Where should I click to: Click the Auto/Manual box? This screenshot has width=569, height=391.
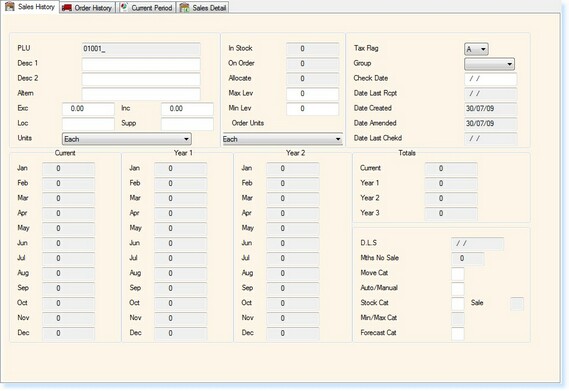[458, 288]
